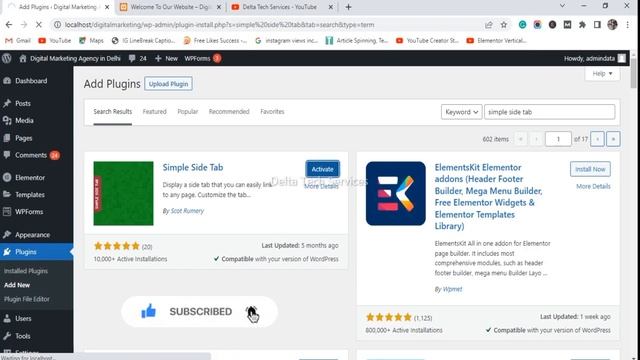The width and height of the screenshot is (640, 360).
Task: Install ElementsKit with Install Now
Action: tap(590, 169)
